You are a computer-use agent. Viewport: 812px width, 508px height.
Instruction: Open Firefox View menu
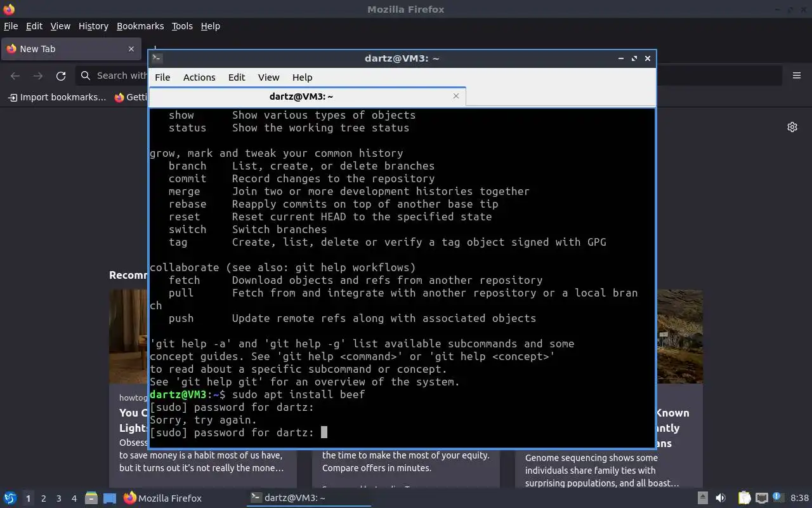pos(60,26)
